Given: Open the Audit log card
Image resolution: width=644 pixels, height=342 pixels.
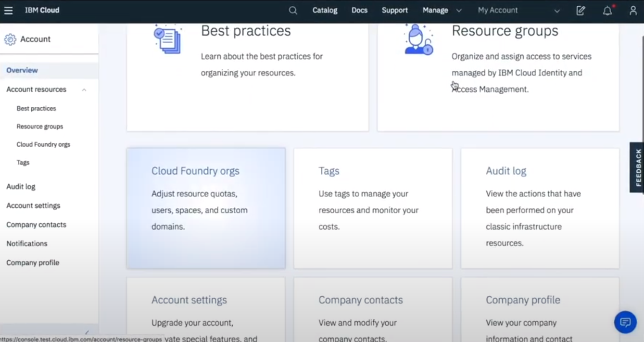Looking at the screenshot, I should [540, 208].
